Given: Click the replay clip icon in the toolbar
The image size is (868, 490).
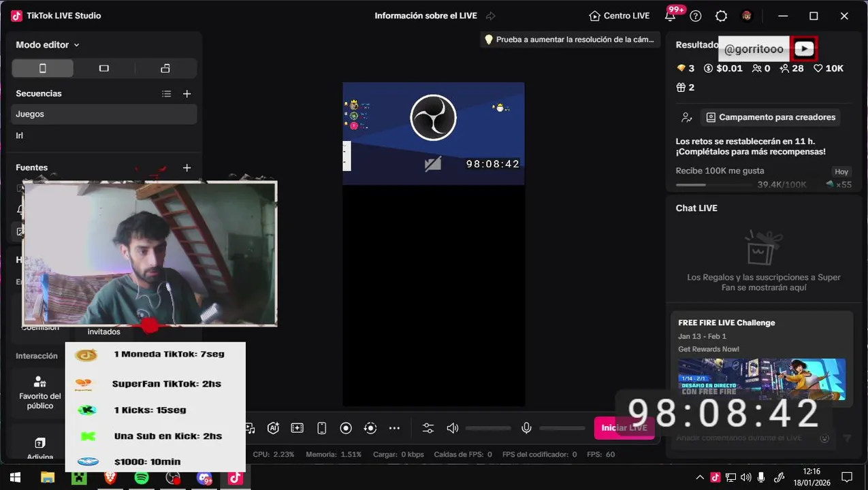Looking at the screenshot, I should pos(370,428).
